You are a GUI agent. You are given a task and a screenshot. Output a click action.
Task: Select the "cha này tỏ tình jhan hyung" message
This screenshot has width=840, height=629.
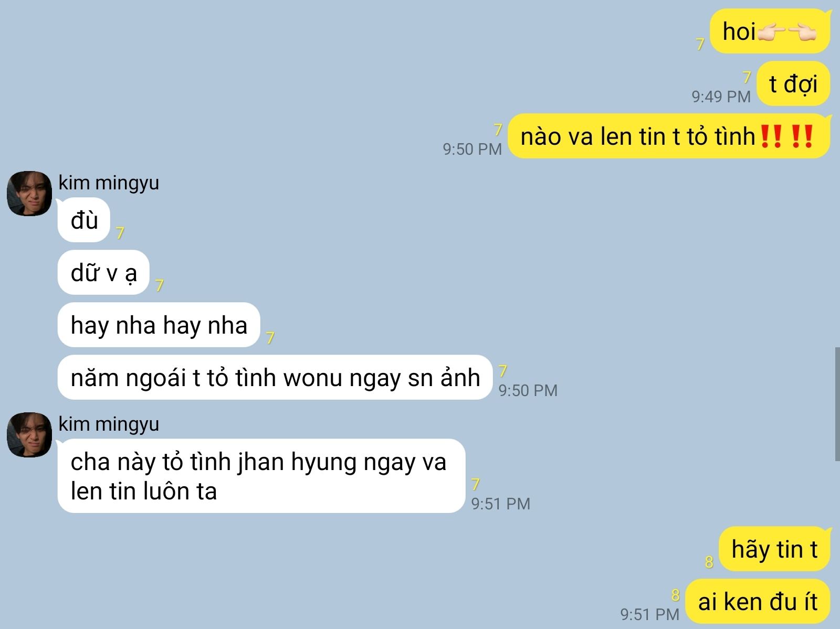pyautogui.click(x=261, y=476)
